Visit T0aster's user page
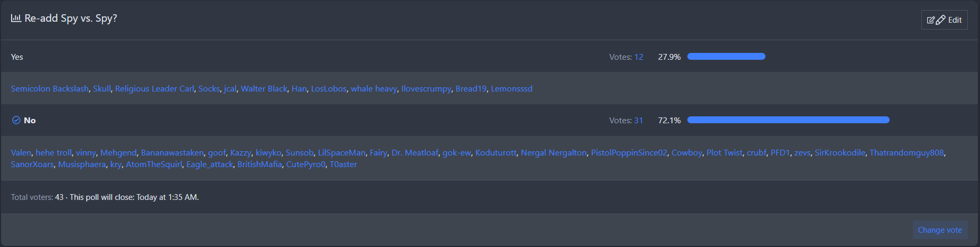This screenshot has width=980, height=247. (343, 164)
